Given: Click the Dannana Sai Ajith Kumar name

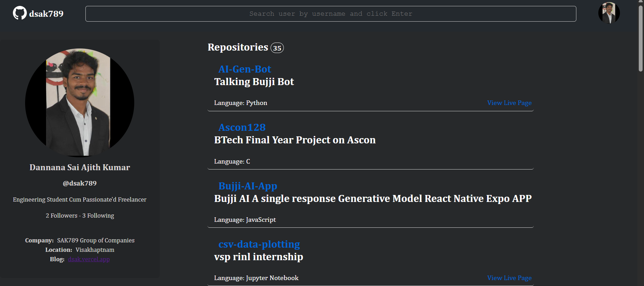Looking at the screenshot, I should tap(79, 167).
